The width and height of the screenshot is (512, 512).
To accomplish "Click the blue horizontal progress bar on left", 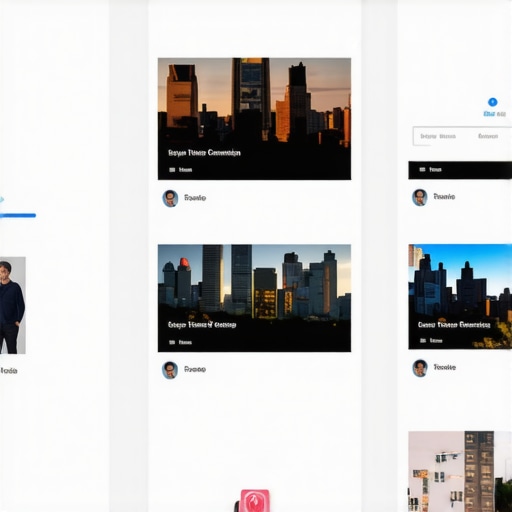I will point(18,216).
